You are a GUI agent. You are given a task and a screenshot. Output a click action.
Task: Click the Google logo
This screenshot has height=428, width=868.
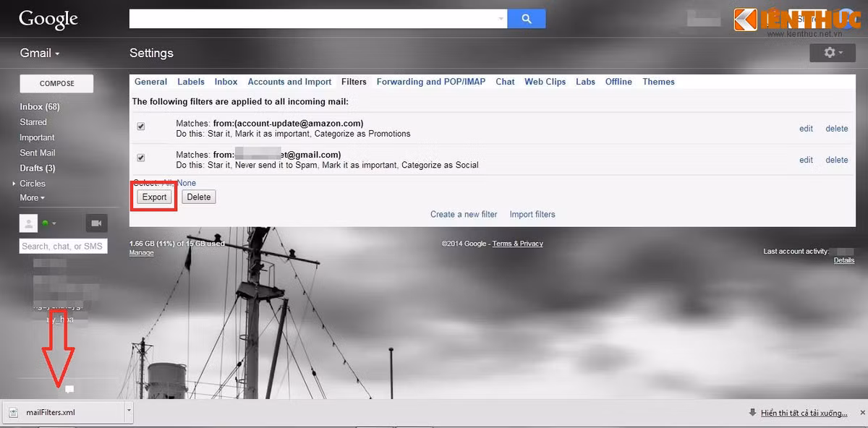point(48,19)
